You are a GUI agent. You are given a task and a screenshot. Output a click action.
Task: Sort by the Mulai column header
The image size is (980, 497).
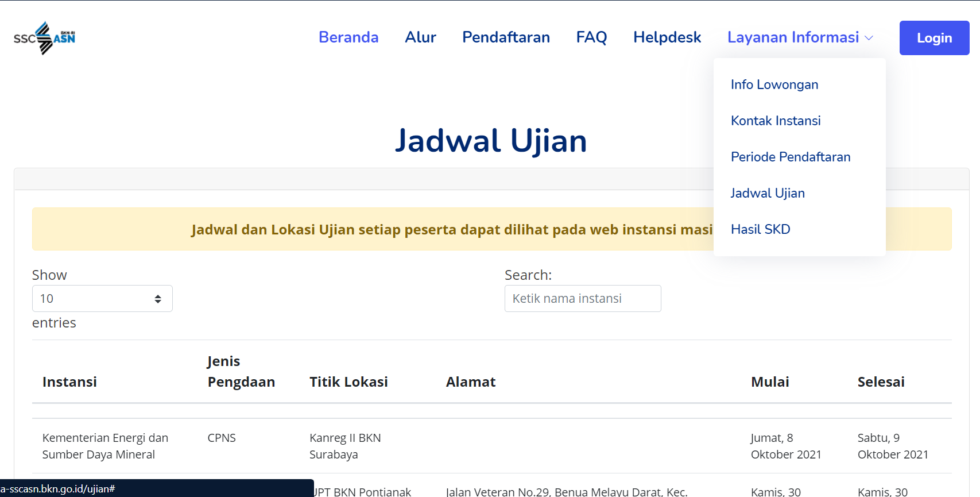(770, 382)
